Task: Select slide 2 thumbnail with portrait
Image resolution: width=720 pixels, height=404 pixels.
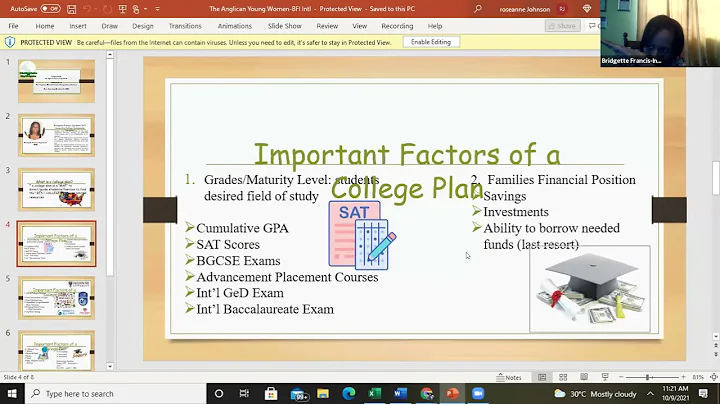Action: point(56,135)
